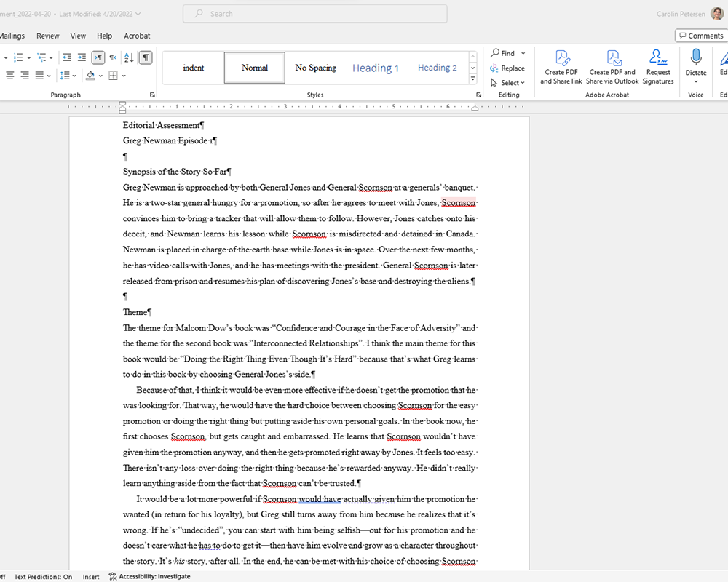This screenshot has height=582, width=728.
Task: Open line and paragraph spacing icon
Action: click(x=65, y=75)
